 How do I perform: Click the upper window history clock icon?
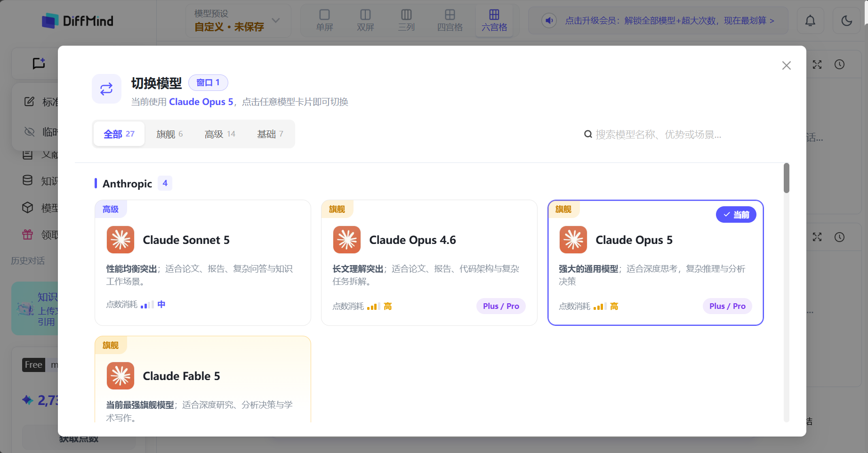839,65
